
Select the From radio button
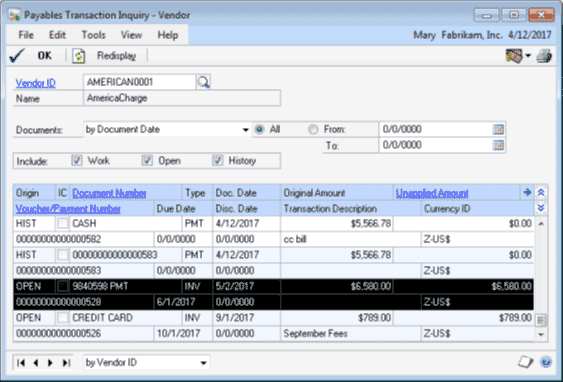pos(313,129)
